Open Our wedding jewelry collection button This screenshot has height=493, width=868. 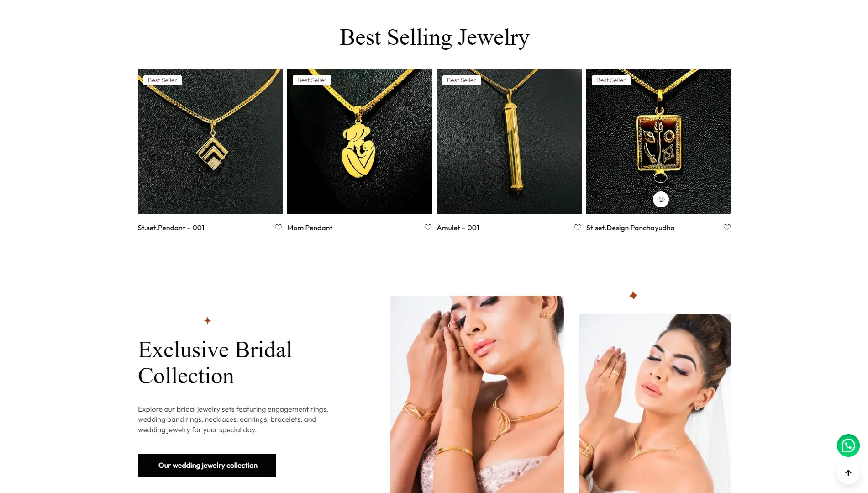coord(207,465)
